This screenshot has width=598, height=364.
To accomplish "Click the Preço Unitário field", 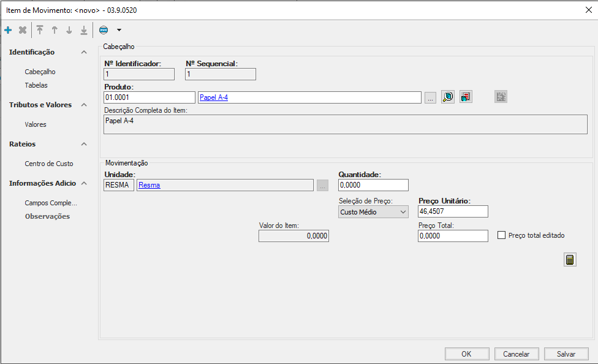I will [453, 211].
